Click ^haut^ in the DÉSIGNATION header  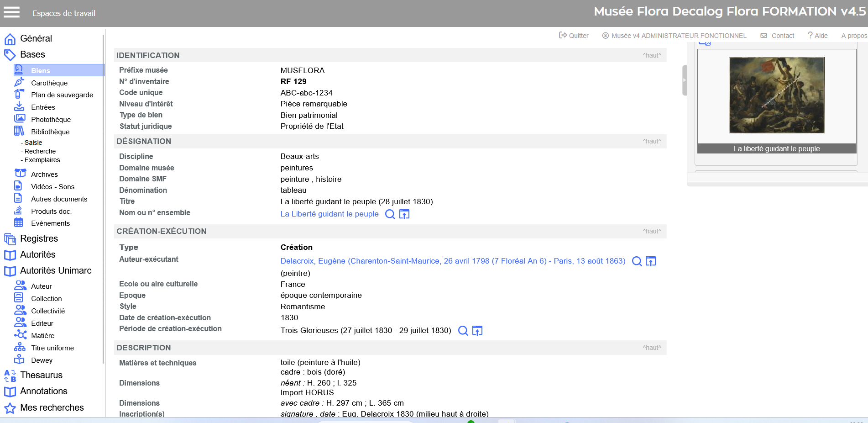click(652, 141)
